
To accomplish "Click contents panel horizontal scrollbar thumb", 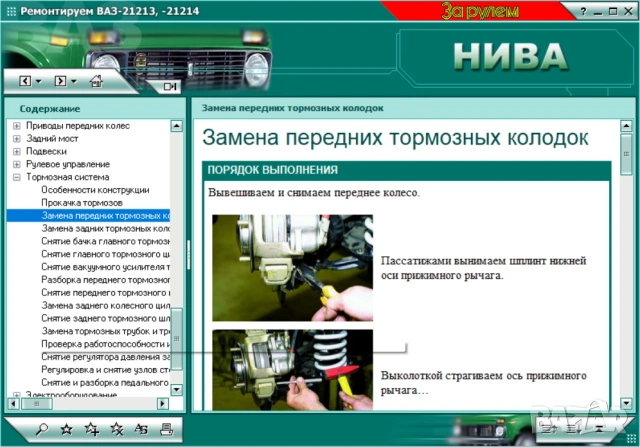I will [x=37, y=404].
